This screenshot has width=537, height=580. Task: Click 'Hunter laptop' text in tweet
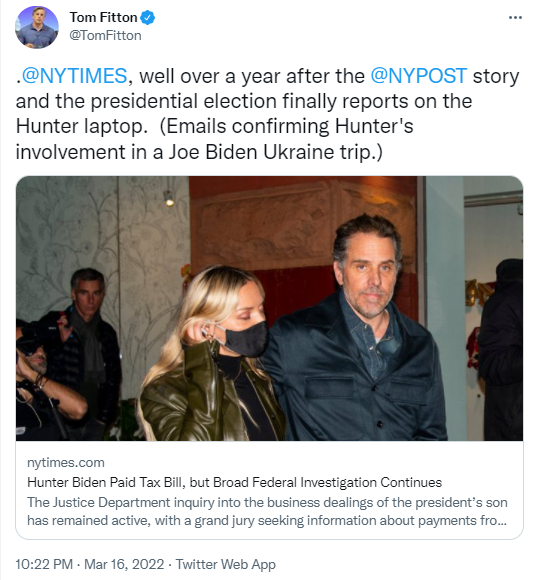coord(79,127)
